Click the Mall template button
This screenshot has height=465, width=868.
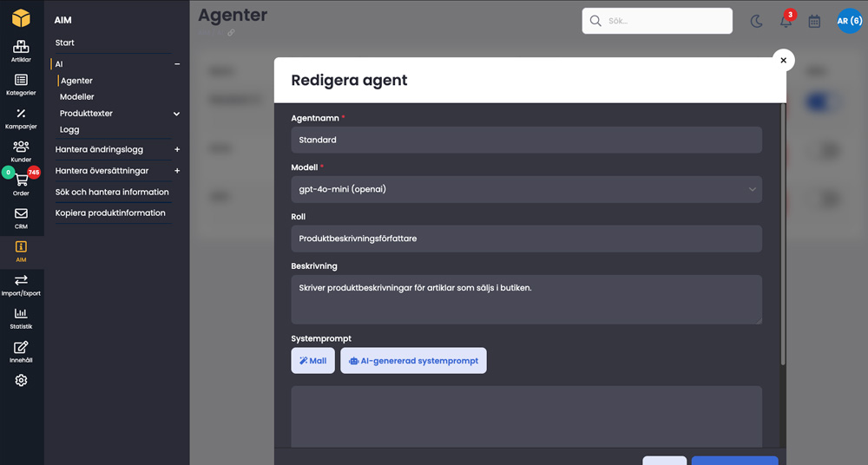pyautogui.click(x=312, y=361)
